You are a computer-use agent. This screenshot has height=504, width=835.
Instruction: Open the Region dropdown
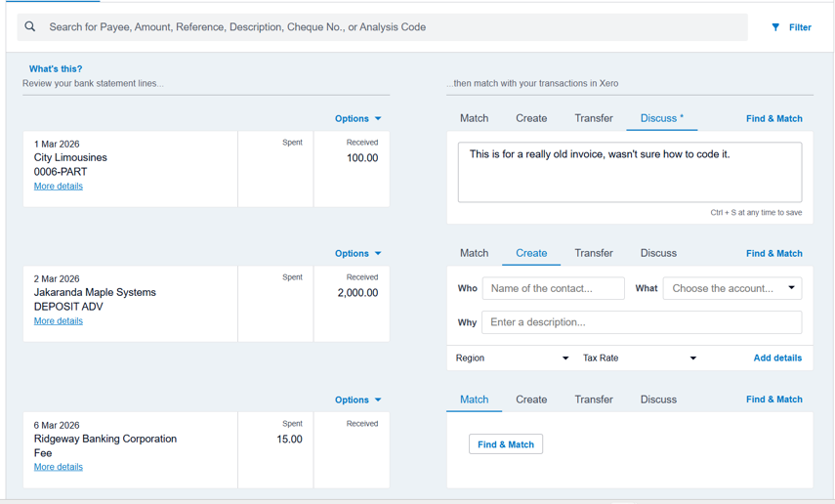tap(512, 358)
